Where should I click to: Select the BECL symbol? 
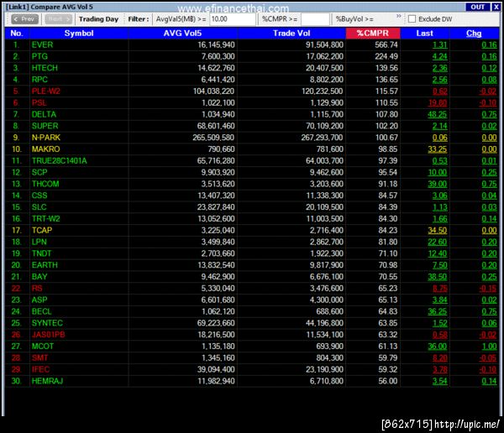tap(41, 311)
